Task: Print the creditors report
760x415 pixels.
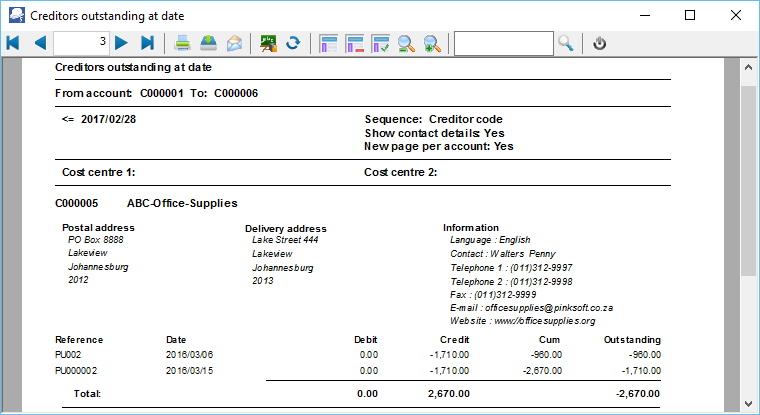Action: [183, 43]
